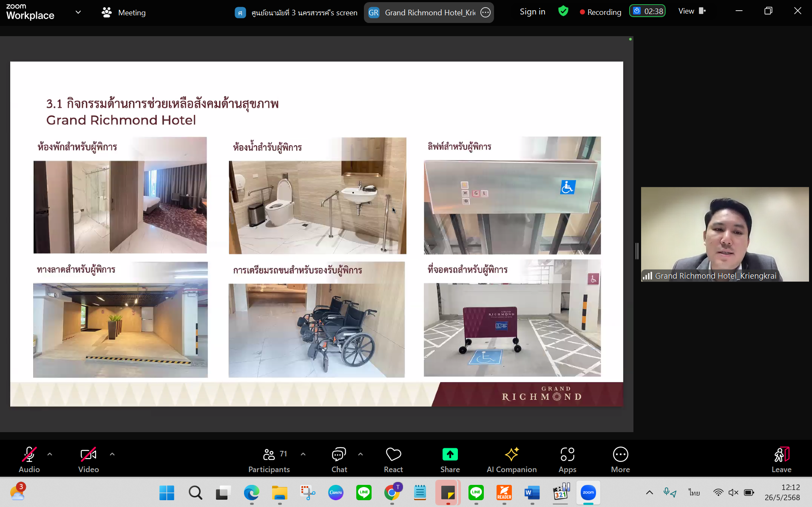
Task: Open the More options menu
Action: click(620, 460)
